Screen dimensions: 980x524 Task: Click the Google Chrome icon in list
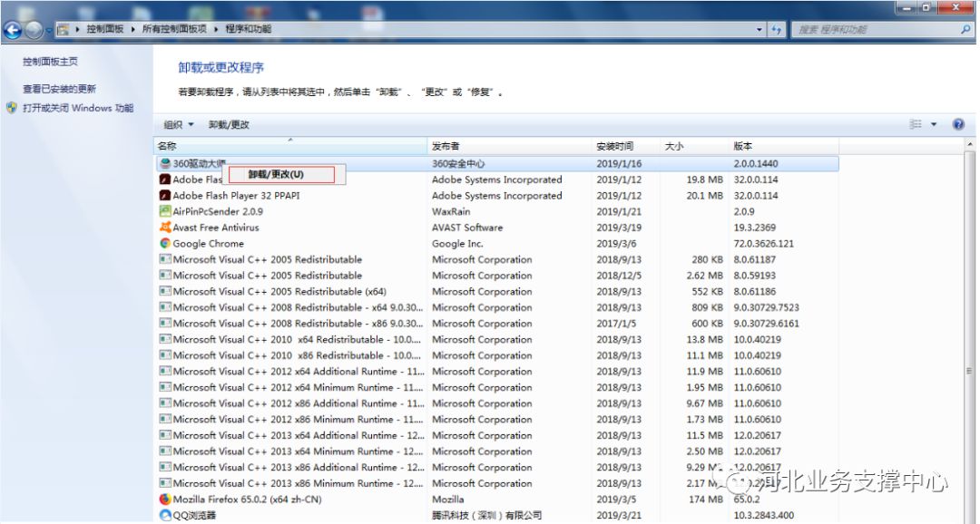pyautogui.click(x=165, y=244)
